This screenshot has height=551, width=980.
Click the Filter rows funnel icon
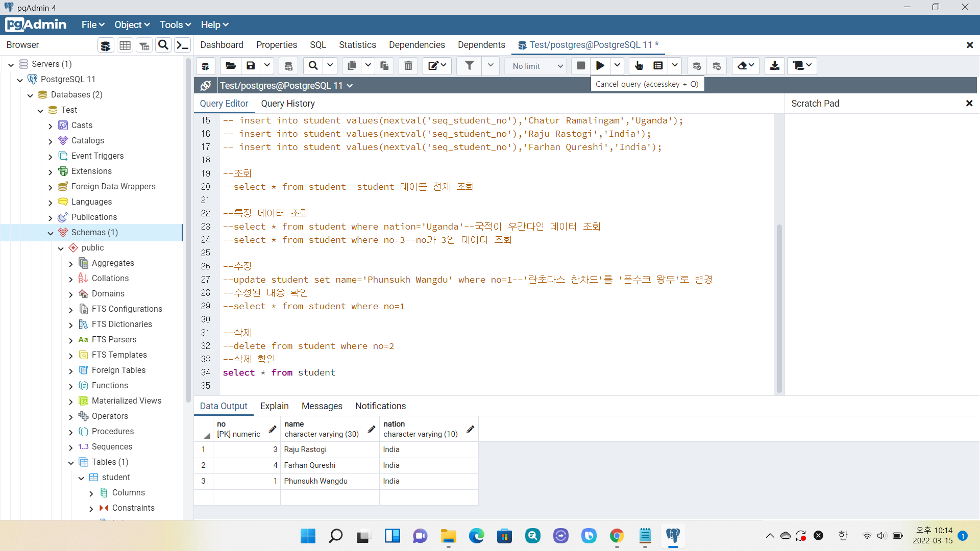pyautogui.click(x=469, y=66)
